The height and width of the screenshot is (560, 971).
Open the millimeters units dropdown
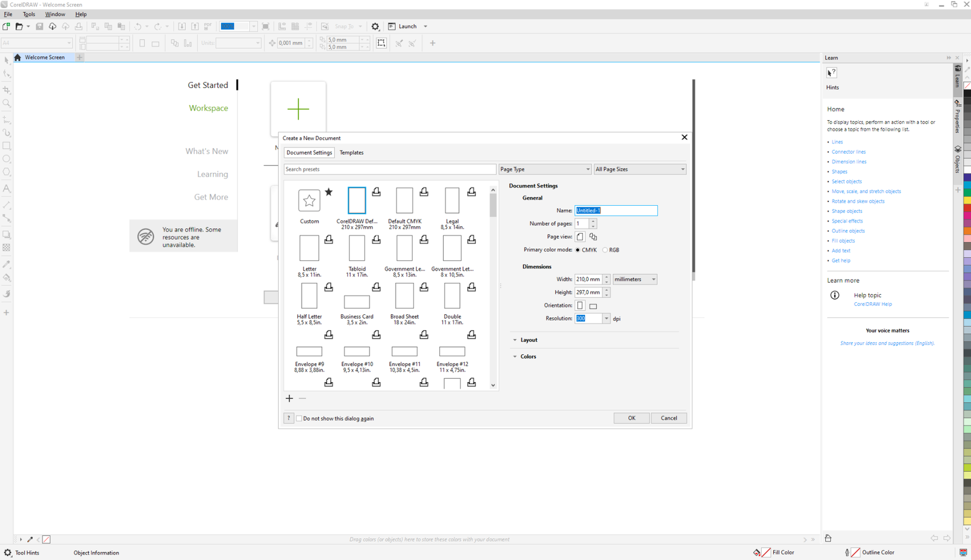pos(635,280)
